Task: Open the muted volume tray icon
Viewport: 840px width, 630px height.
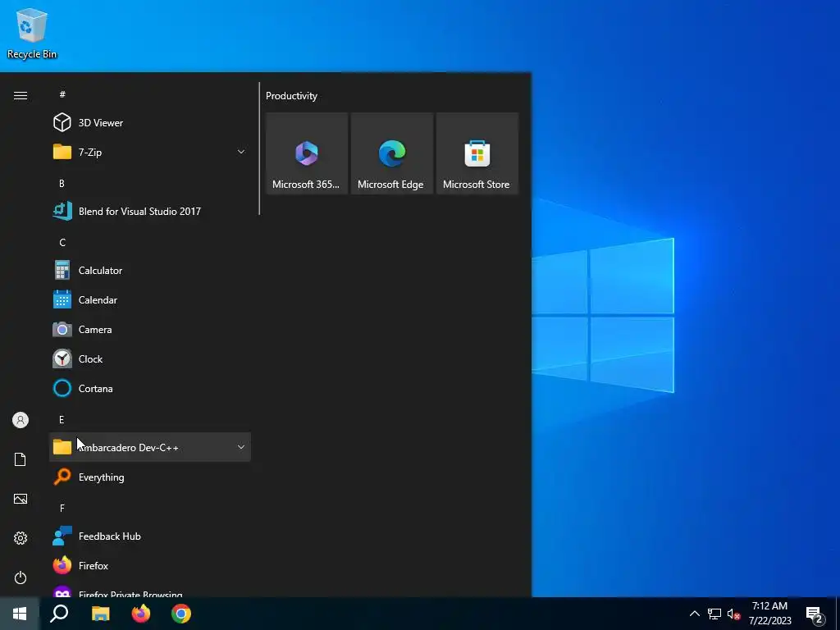Action: [x=733, y=614]
